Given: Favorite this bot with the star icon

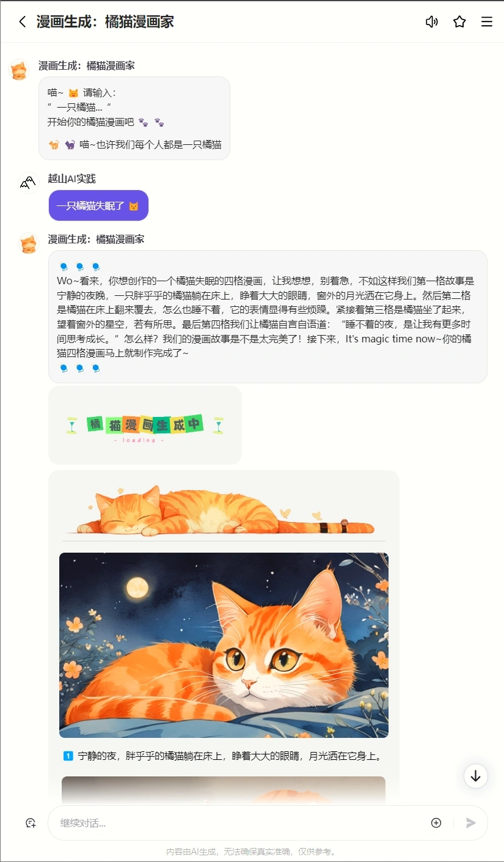Looking at the screenshot, I should pos(459,22).
